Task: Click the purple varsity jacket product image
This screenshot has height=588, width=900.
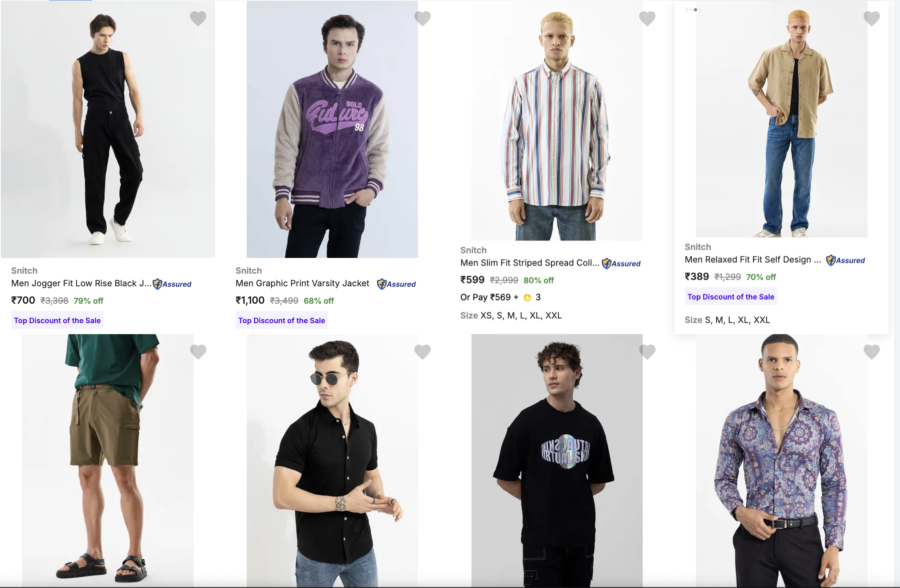Action: 332,129
